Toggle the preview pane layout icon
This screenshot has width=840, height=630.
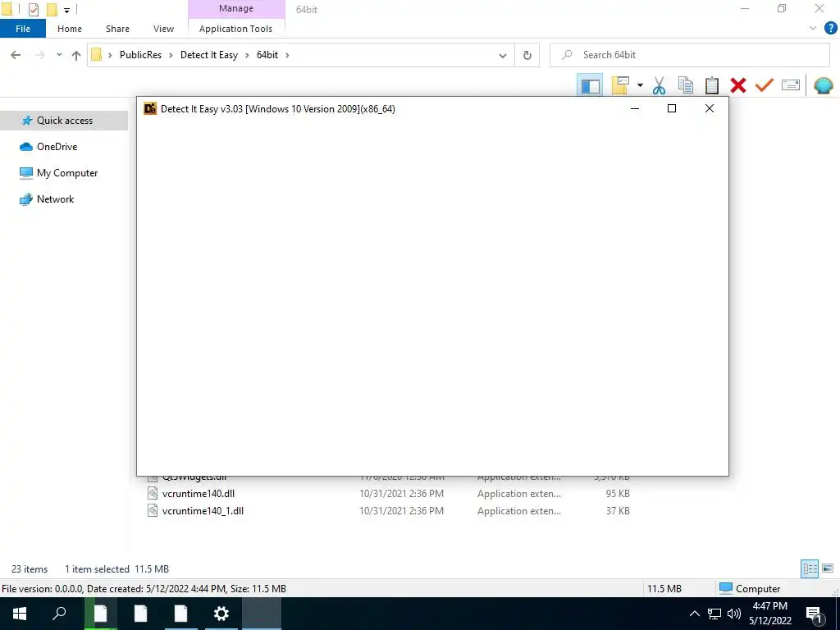coord(591,85)
